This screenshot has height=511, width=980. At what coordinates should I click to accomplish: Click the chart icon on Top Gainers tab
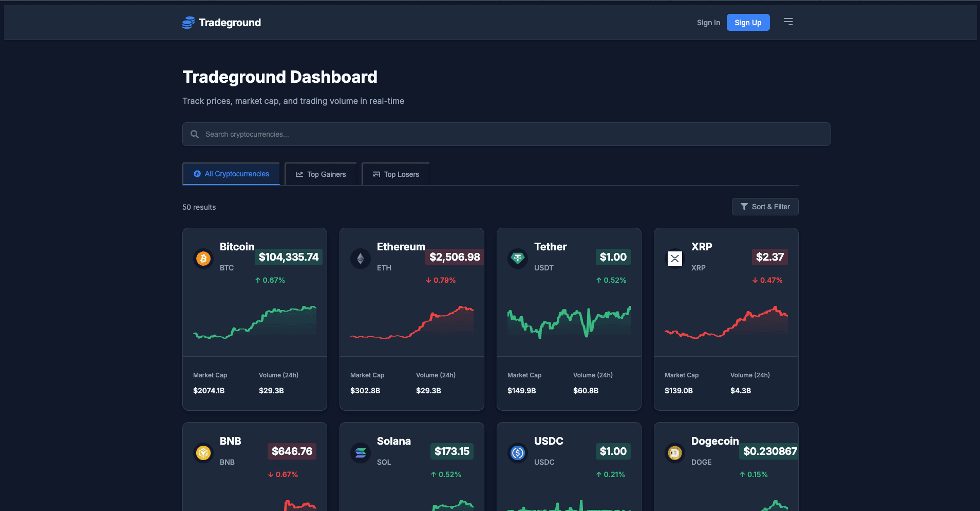click(299, 174)
